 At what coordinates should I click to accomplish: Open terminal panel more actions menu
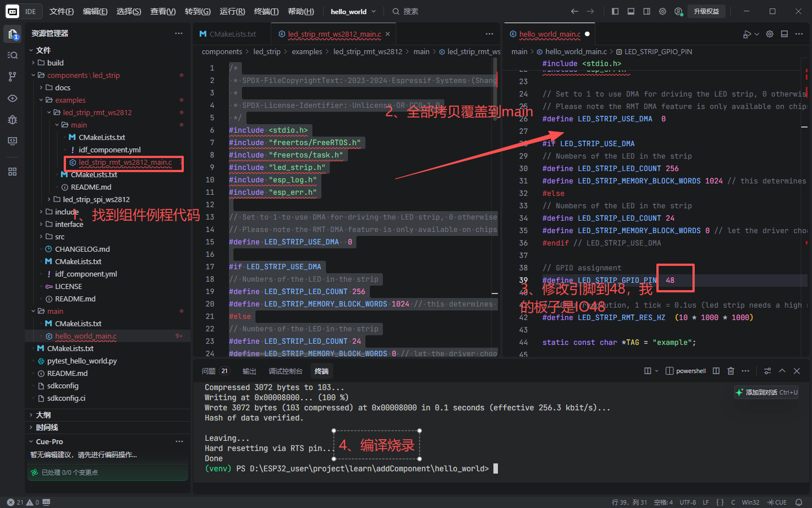click(745, 371)
